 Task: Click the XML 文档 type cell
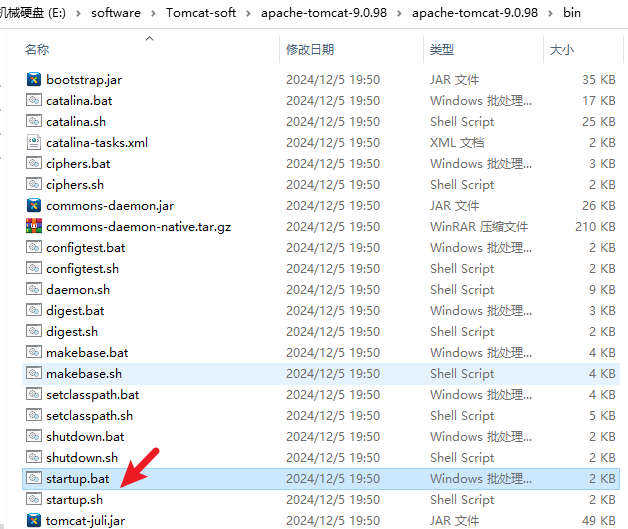[x=457, y=143]
